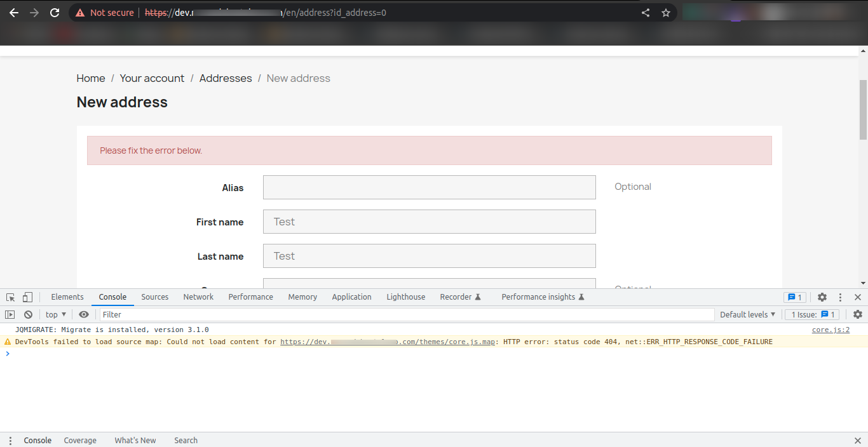Show the console sidebar
Screen dimensions: 868x447
(x=10, y=314)
